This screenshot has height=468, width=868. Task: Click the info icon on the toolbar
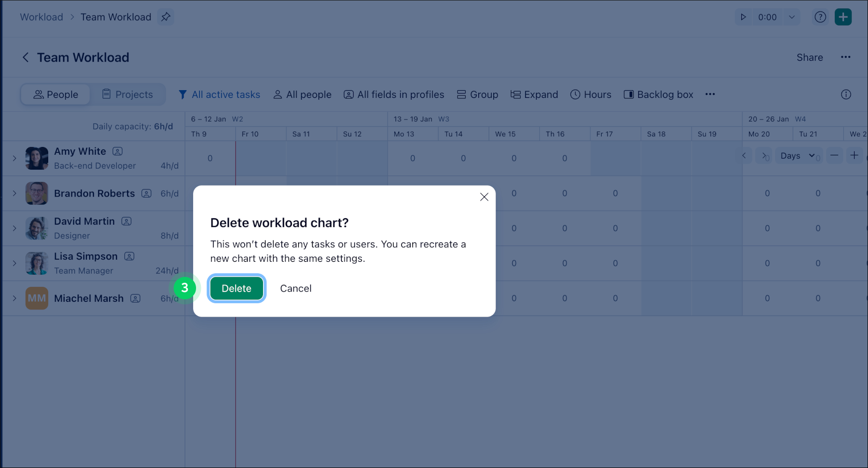(846, 94)
